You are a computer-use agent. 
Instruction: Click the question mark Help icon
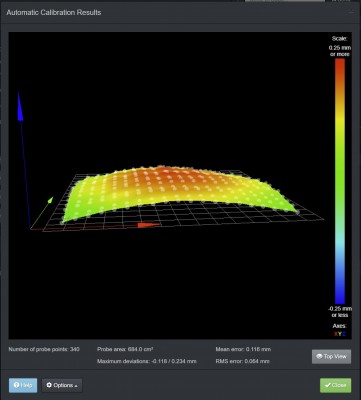[16, 385]
